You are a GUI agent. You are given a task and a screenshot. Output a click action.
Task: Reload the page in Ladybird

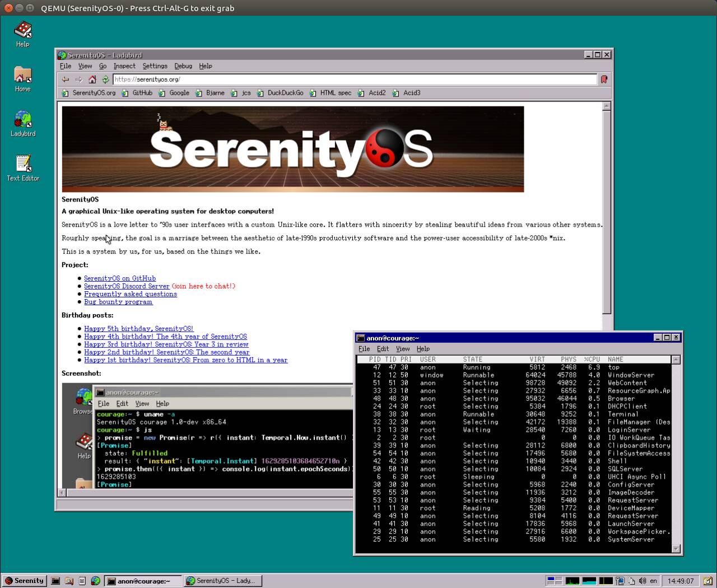pyautogui.click(x=105, y=80)
